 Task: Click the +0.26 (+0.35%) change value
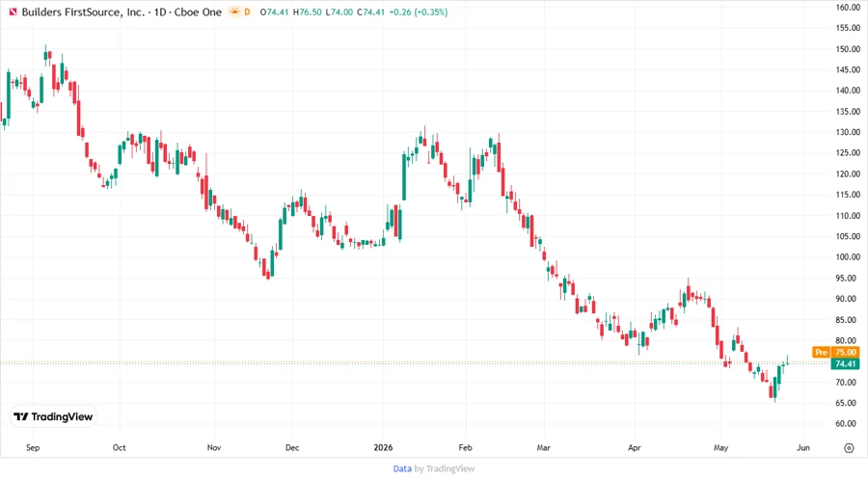click(418, 12)
